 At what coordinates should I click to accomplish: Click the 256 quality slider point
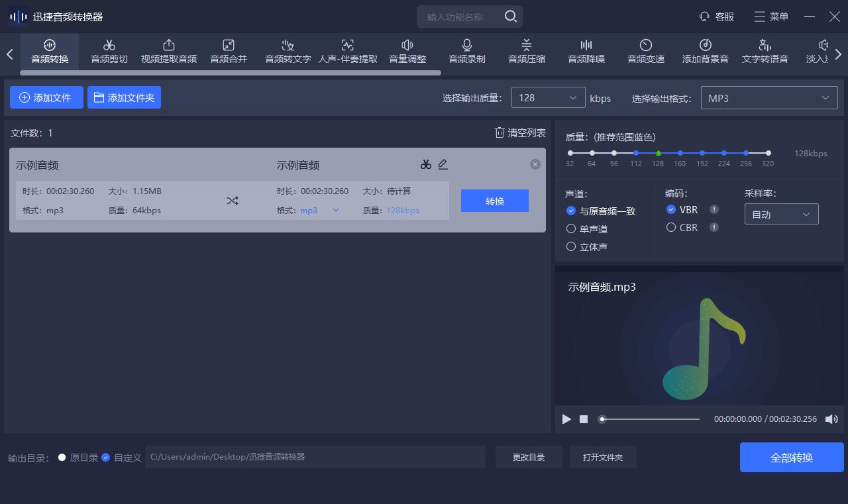tap(746, 153)
